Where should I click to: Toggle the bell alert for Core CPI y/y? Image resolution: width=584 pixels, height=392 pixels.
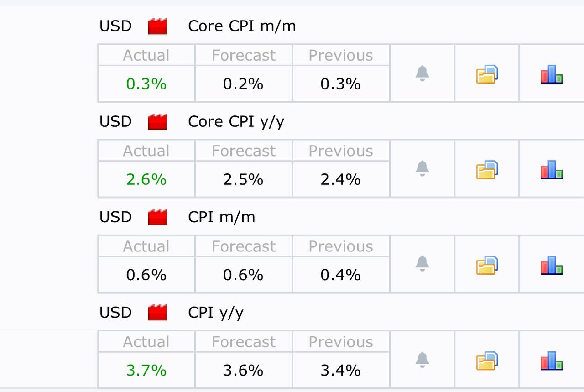click(x=422, y=168)
